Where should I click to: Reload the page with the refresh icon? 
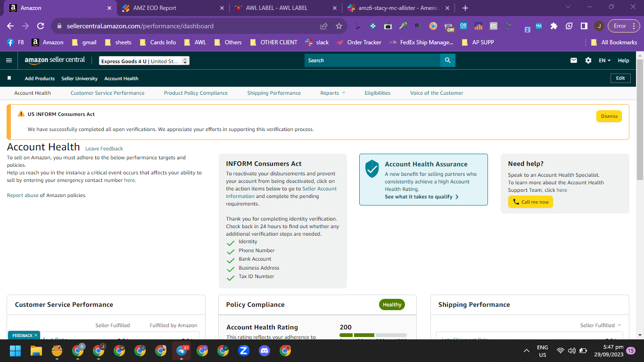coord(41,26)
